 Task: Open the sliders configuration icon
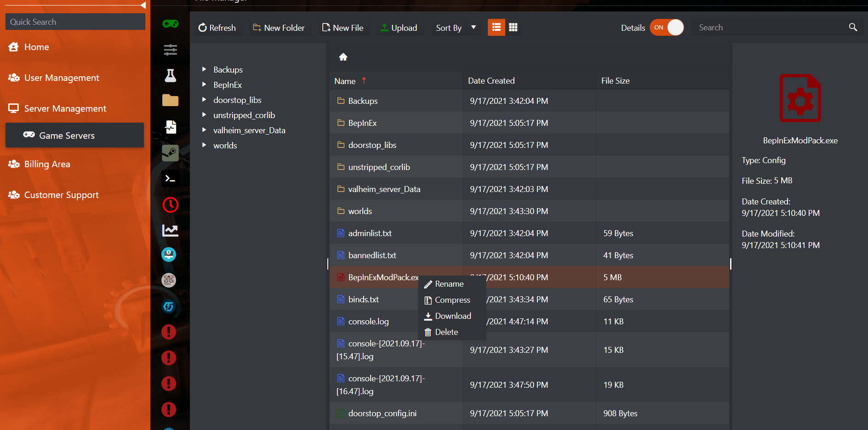click(170, 50)
